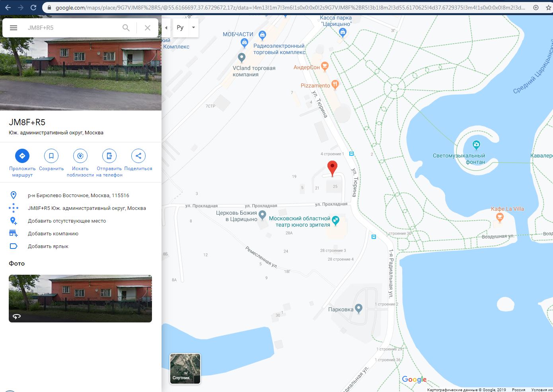This screenshot has height=392, width=553.
Task: Click the red location pin marker
Action: (x=332, y=168)
